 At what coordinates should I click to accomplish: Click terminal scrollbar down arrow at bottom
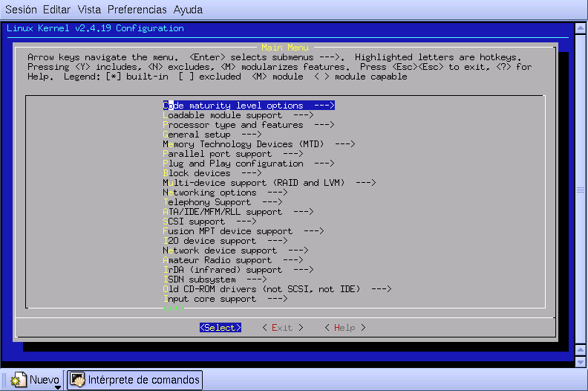click(x=581, y=362)
